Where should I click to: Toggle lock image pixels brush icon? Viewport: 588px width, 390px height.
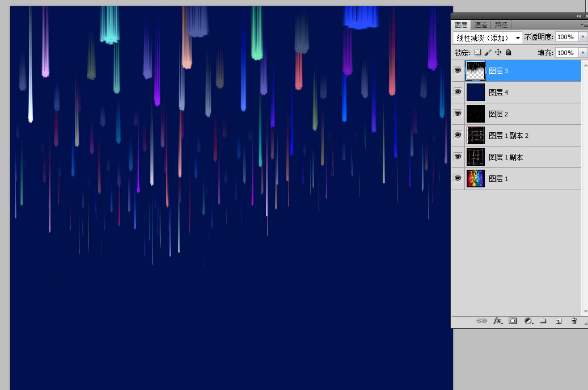[488, 52]
